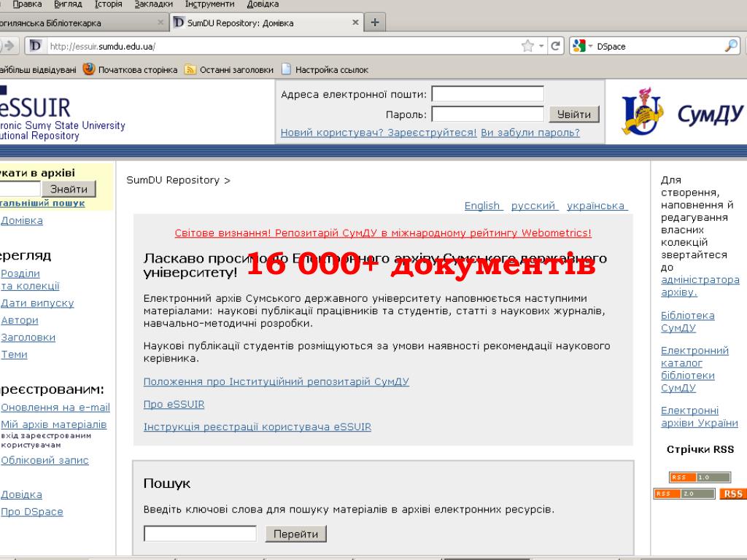
Task: Open the RSS 2.0 feed badge
Action: pos(684,494)
